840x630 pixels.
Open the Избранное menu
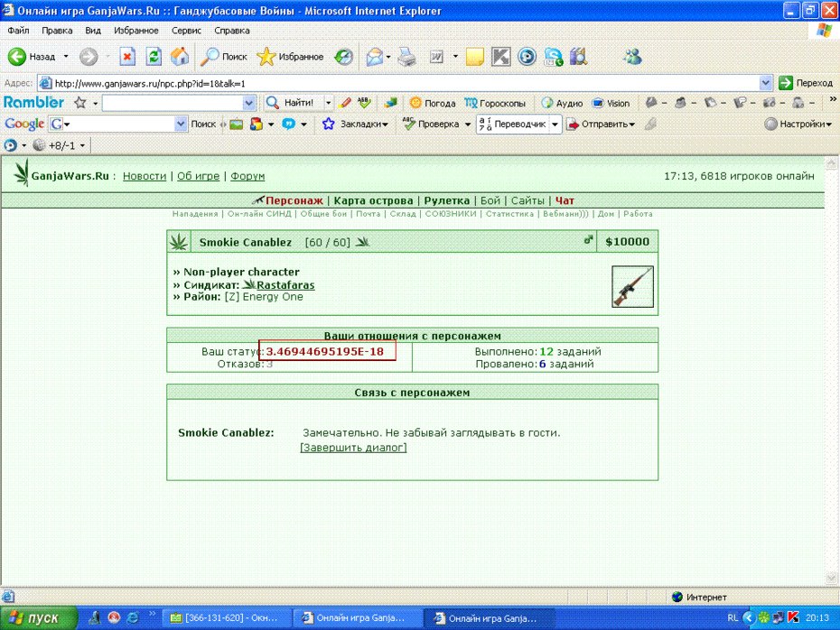tap(136, 31)
